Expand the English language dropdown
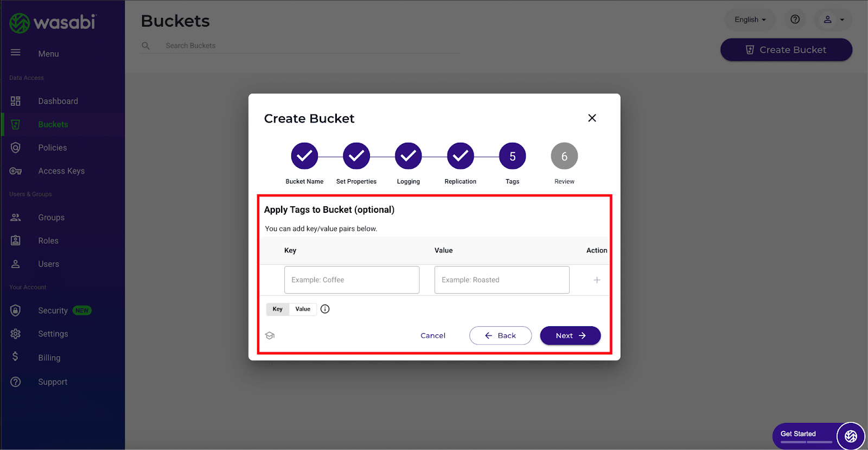 (x=750, y=20)
